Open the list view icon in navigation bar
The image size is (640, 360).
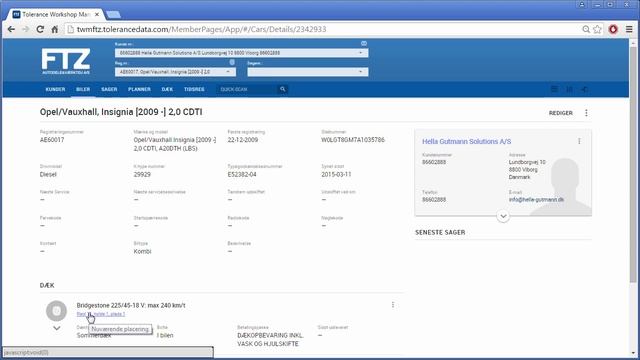click(554, 89)
